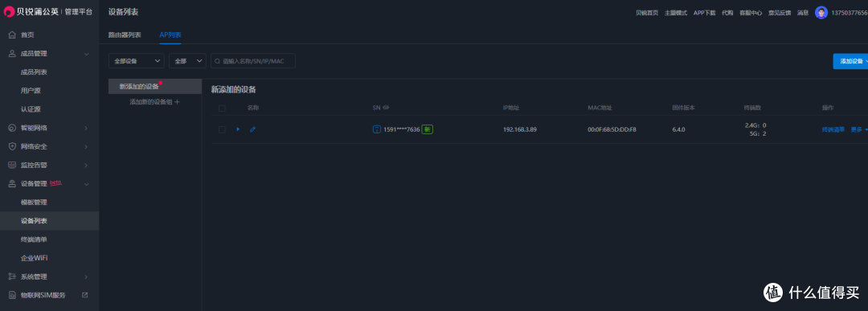The height and width of the screenshot is (311, 868).
Task: Click the firmware version 6.4.0
Action: point(678,129)
